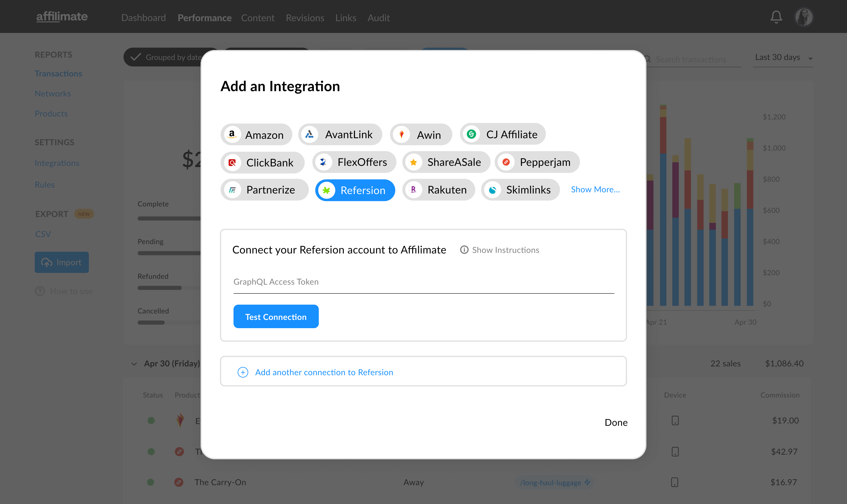Image resolution: width=847 pixels, height=504 pixels.
Task: Open CSV export in sidebar
Action: coord(43,234)
